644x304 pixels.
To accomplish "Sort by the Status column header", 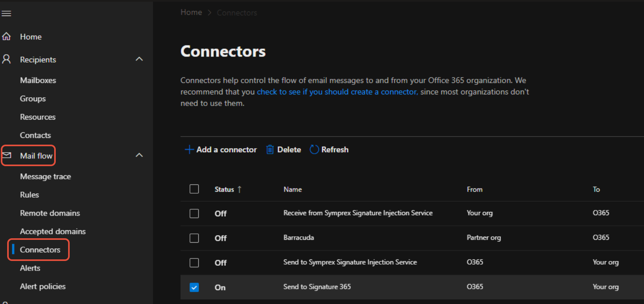I will (x=224, y=189).
